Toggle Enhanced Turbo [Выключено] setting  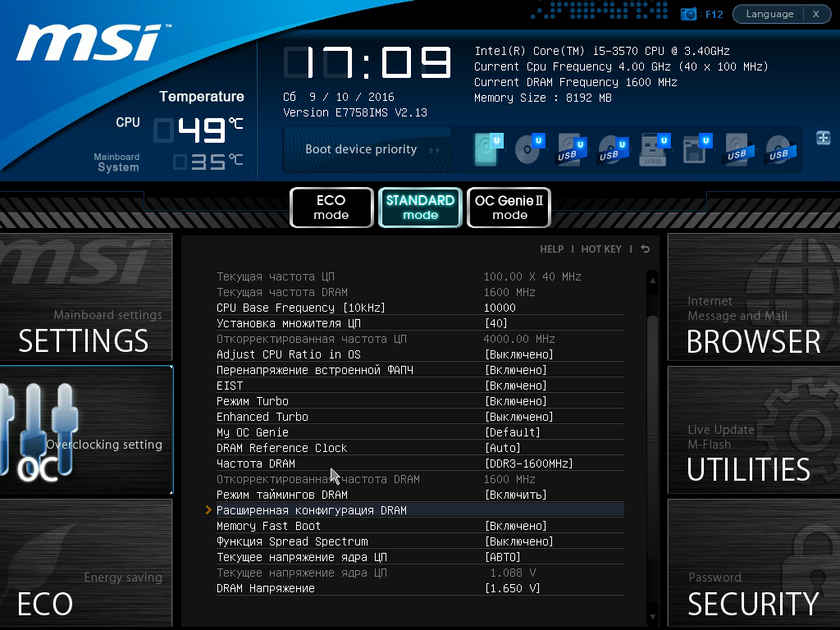coord(420,417)
